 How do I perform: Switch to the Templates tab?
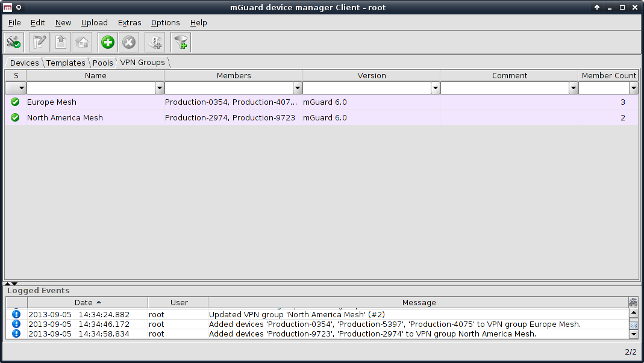pos(66,63)
